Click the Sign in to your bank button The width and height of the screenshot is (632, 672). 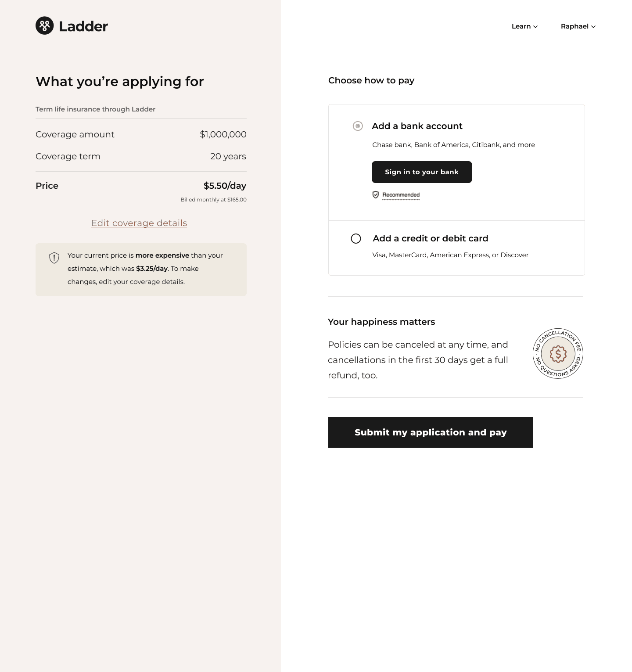pos(421,172)
